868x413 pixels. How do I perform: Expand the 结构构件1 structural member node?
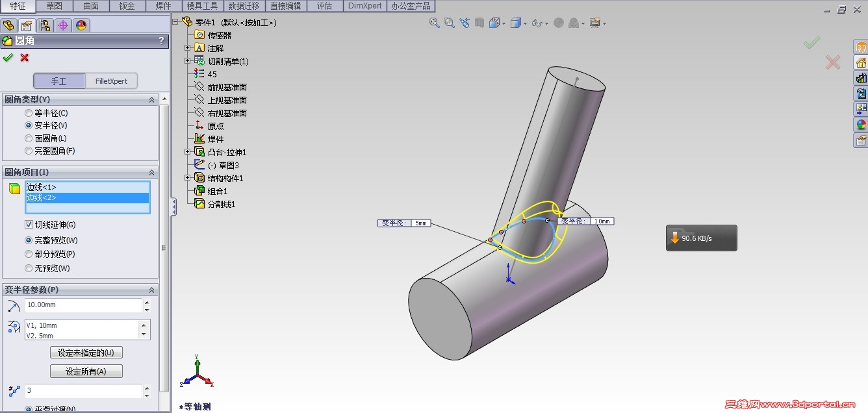point(188,178)
